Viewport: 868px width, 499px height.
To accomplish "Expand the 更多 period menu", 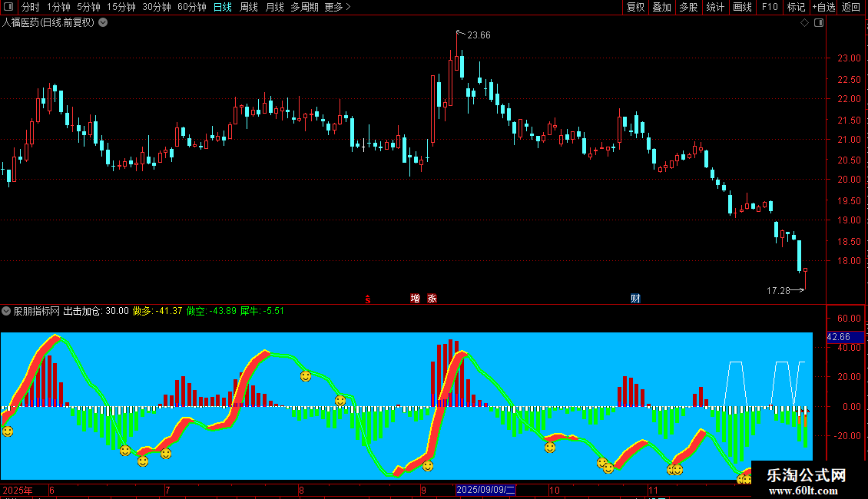I will pyautogui.click(x=337, y=7).
